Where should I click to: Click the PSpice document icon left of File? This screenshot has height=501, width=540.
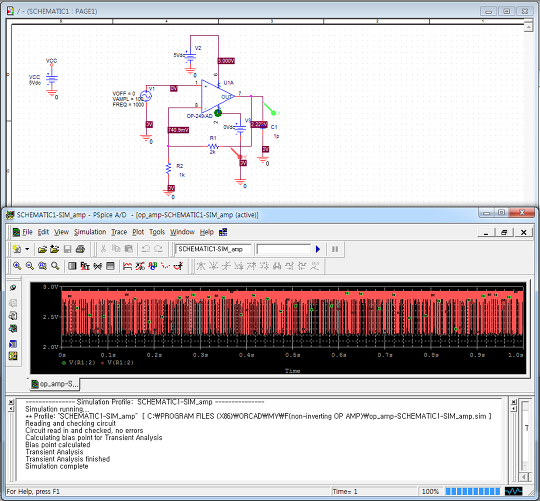(16, 232)
